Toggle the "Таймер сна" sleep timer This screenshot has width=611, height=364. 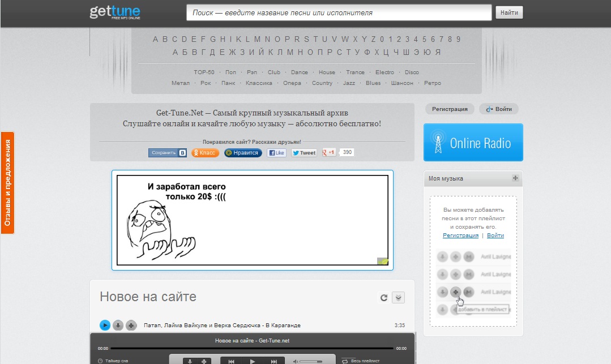pos(113,361)
